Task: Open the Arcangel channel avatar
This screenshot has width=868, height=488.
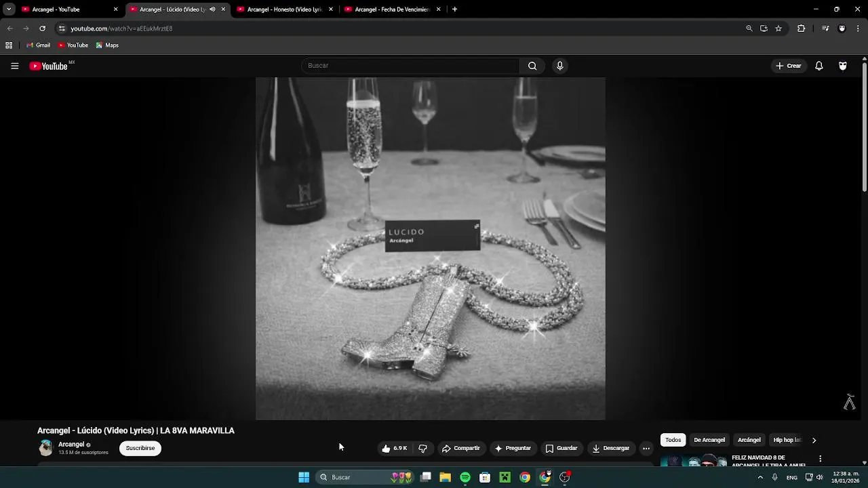Action: click(45, 448)
